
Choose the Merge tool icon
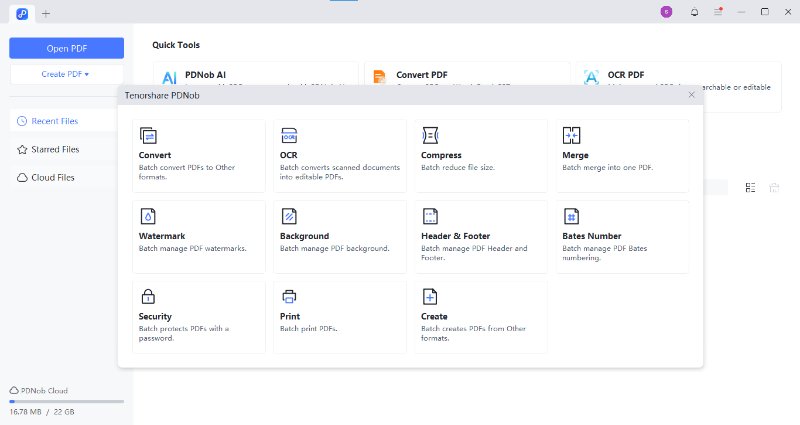click(571, 136)
